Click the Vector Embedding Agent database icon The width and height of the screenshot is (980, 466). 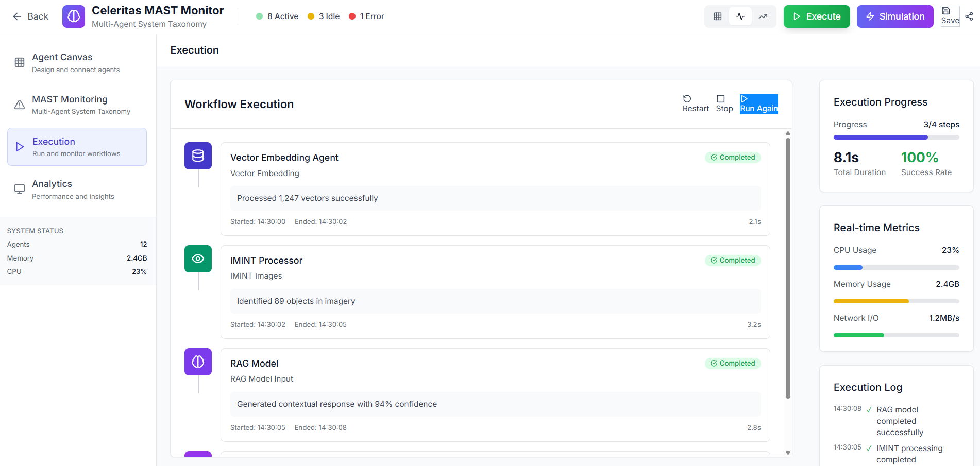pos(198,156)
